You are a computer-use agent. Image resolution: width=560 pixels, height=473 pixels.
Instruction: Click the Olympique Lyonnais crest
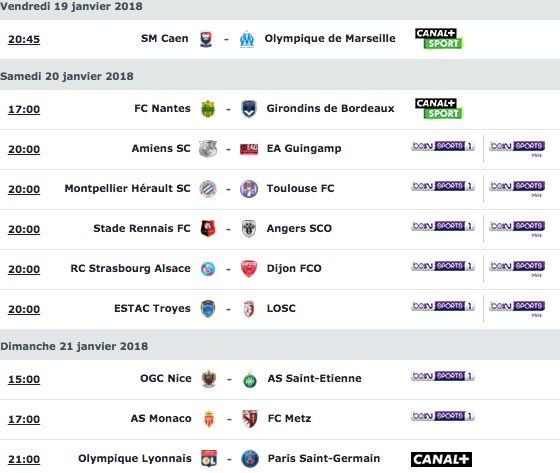click(209, 459)
